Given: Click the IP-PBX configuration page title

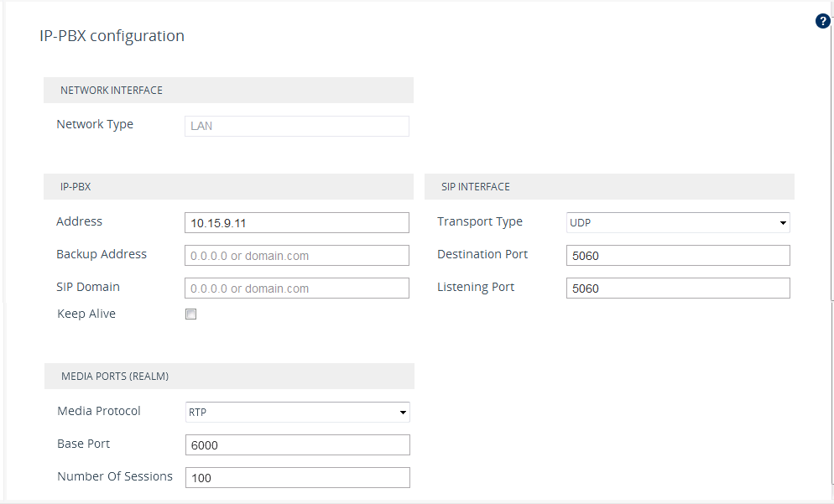Looking at the screenshot, I should pyautogui.click(x=112, y=36).
